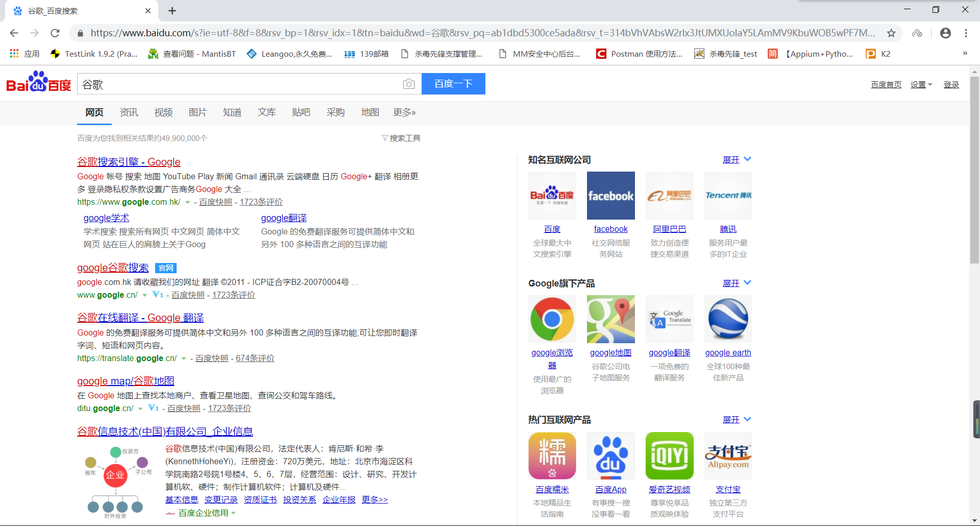Click the 百度糯米 app icon
The height and width of the screenshot is (526, 980).
click(x=552, y=456)
